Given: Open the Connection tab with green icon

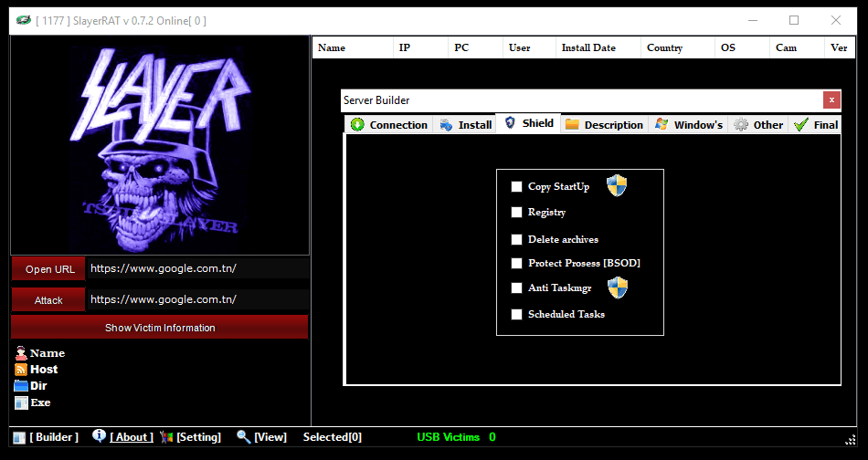Looking at the screenshot, I should (x=357, y=125).
